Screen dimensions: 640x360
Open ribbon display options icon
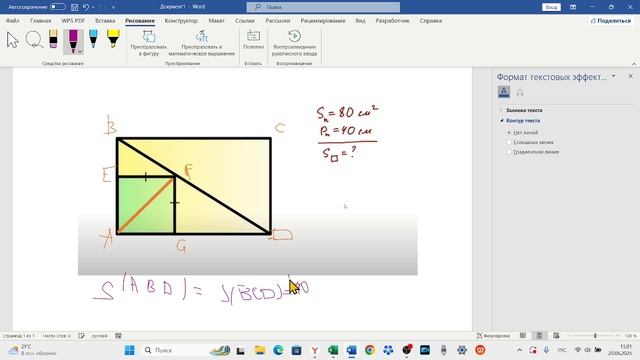(x=573, y=7)
